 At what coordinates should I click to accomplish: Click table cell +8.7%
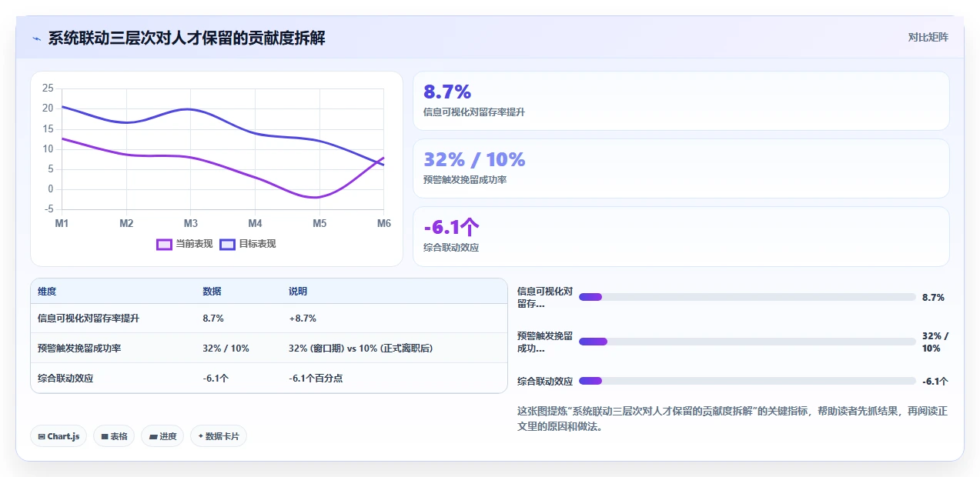pos(303,319)
